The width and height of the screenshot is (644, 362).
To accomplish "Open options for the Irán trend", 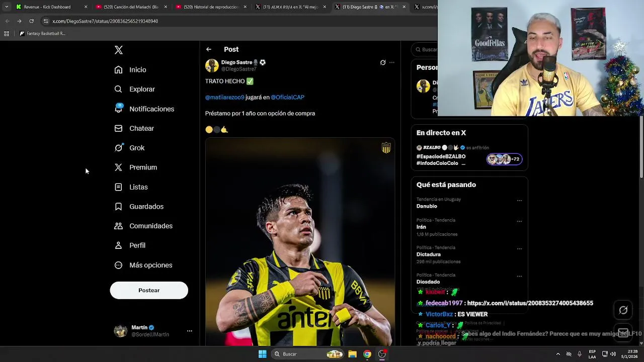I will (x=519, y=221).
